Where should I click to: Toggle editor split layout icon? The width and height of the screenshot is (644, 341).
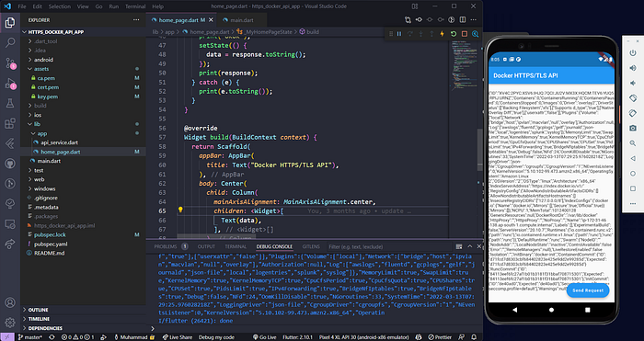463,19
